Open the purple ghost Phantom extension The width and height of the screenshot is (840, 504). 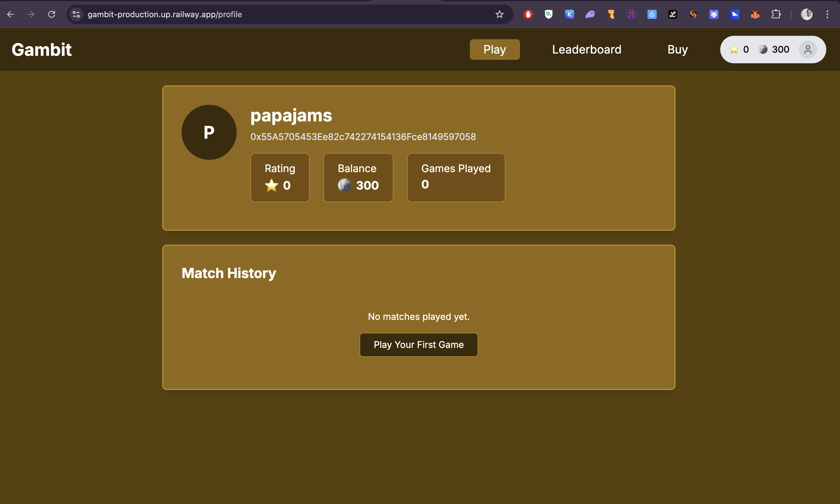pyautogui.click(x=590, y=14)
